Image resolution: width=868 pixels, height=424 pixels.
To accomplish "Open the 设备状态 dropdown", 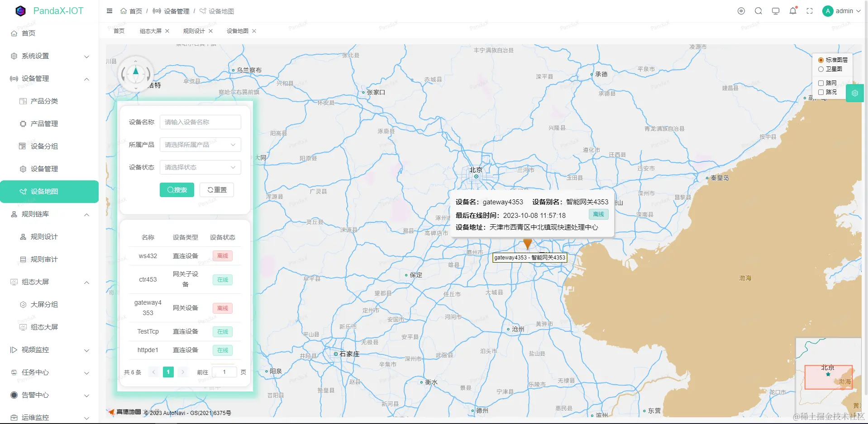I will 200,167.
